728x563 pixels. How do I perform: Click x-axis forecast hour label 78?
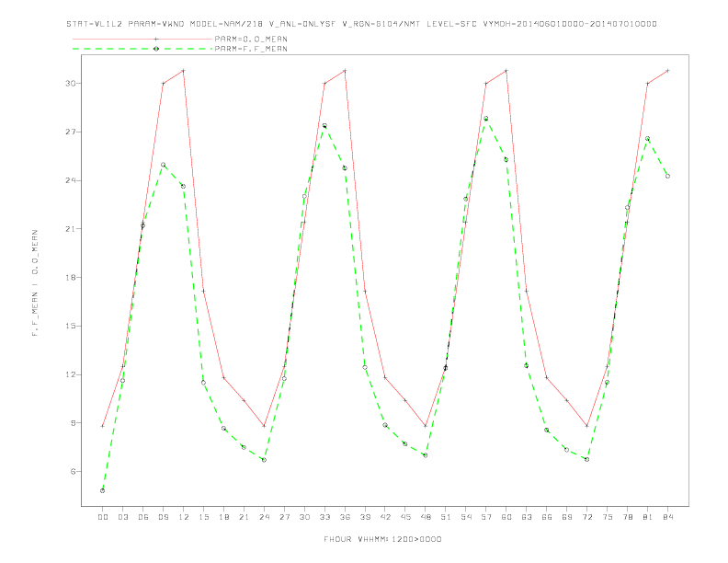[627, 517]
